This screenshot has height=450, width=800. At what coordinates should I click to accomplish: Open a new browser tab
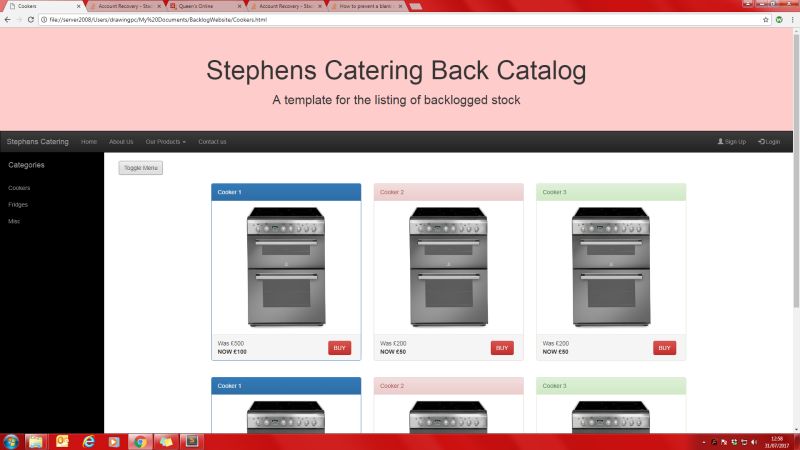point(416,6)
